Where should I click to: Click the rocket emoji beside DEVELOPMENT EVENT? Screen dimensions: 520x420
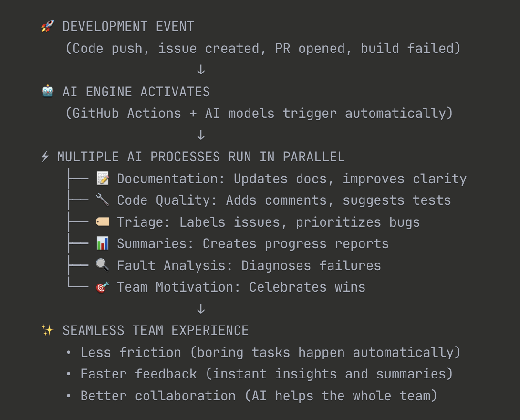click(x=47, y=26)
